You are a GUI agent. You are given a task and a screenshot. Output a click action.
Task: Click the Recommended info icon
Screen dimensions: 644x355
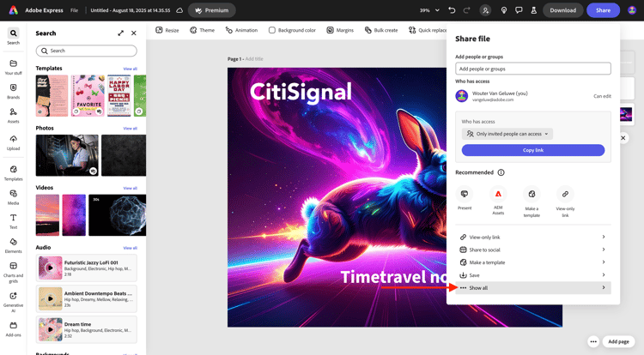point(501,172)
